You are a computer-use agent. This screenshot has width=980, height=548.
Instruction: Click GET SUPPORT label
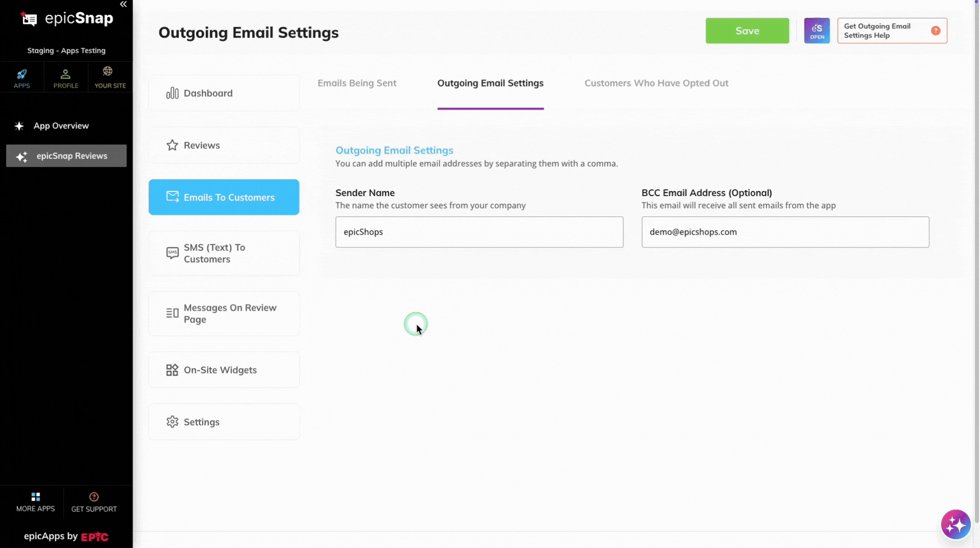(x=94, y=509)
